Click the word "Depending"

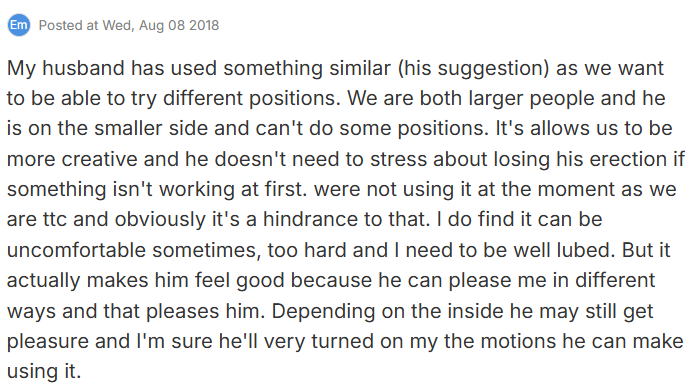pyautogui.click(x=323, y=311)
